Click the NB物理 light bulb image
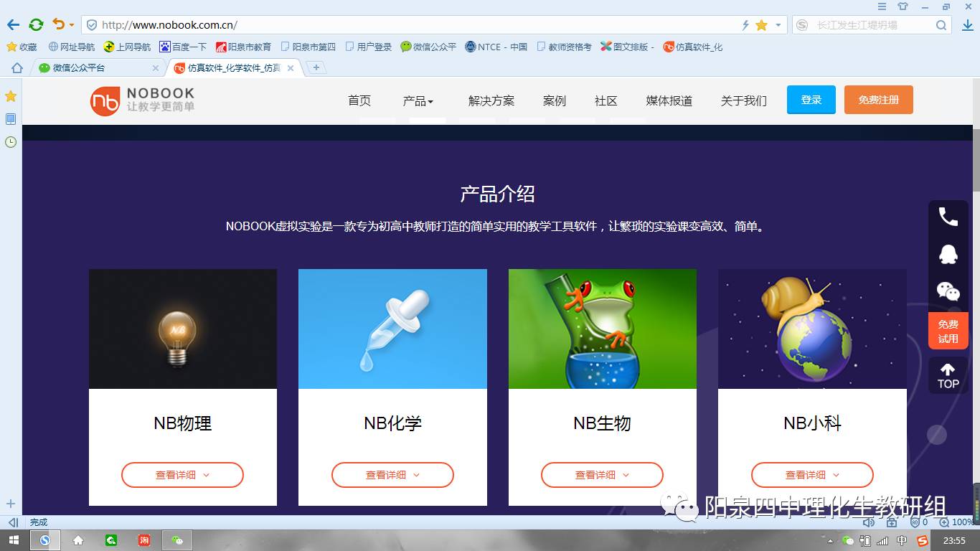The image size is (980, 551). (x=183, y=329)
